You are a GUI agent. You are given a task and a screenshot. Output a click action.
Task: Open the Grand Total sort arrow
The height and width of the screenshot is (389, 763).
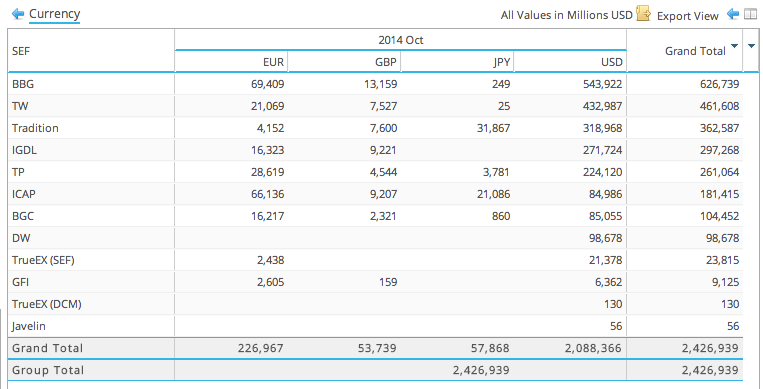point(734,46)
